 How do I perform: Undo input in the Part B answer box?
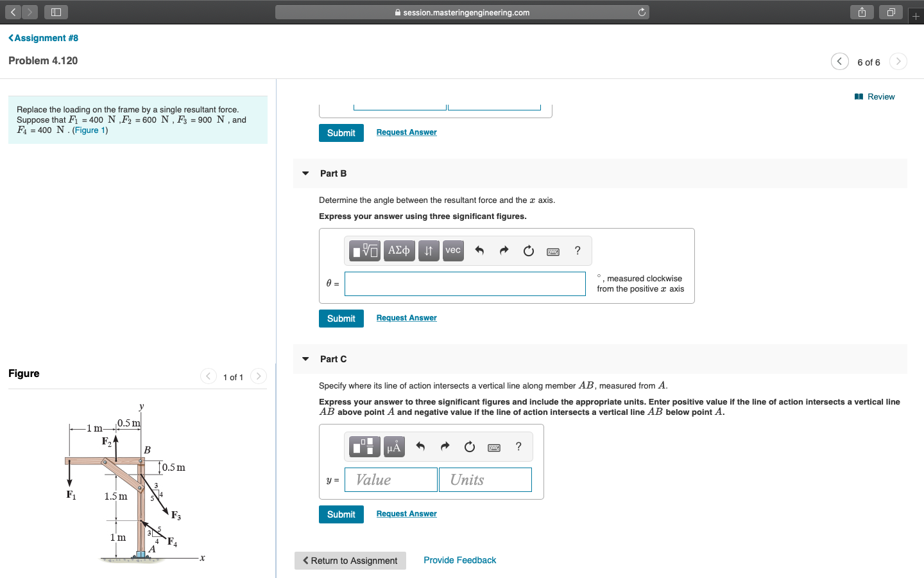coord(479,250)
